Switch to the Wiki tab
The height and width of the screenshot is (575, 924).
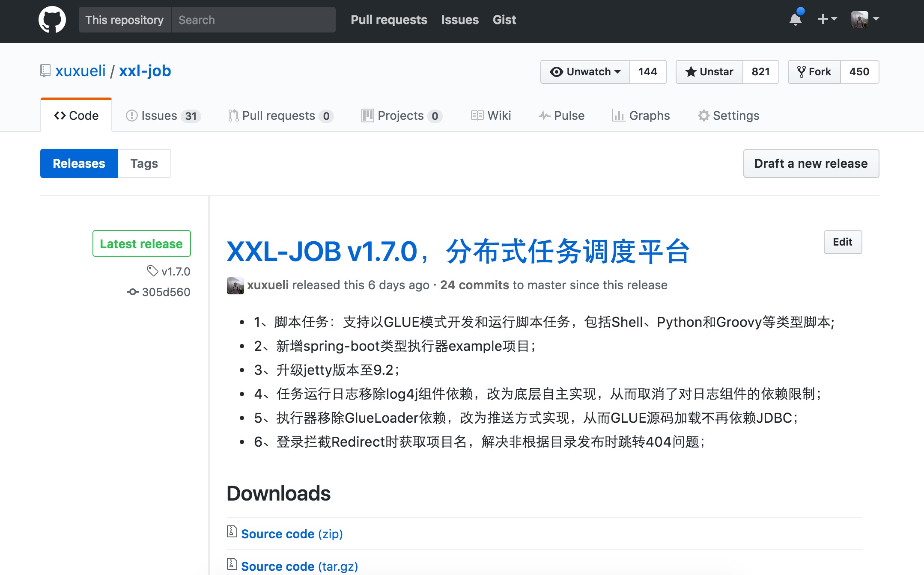[x=491, y=116]
